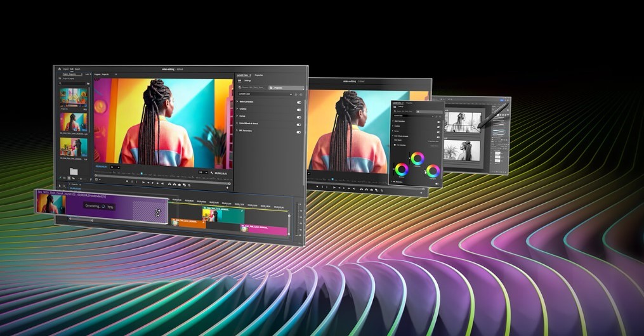Toggle the Curves switch in the left Lumetri panel

pyautogui.click(x=299, y=116)
